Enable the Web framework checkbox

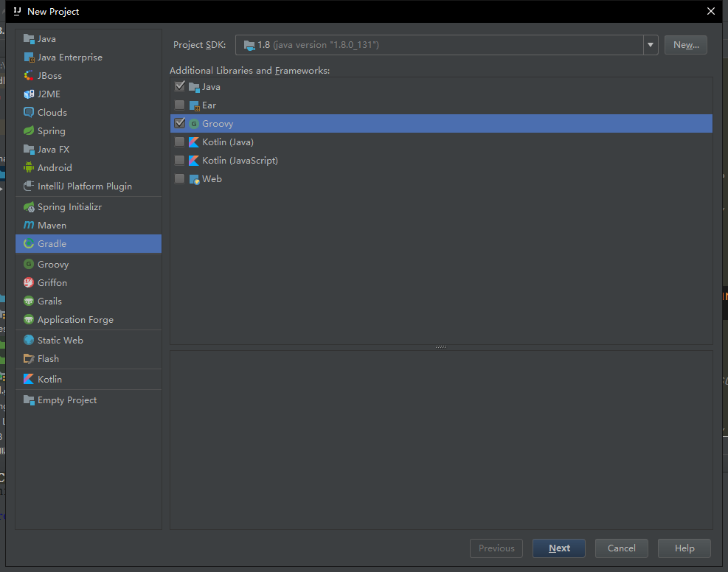click(x=180, y=178)
